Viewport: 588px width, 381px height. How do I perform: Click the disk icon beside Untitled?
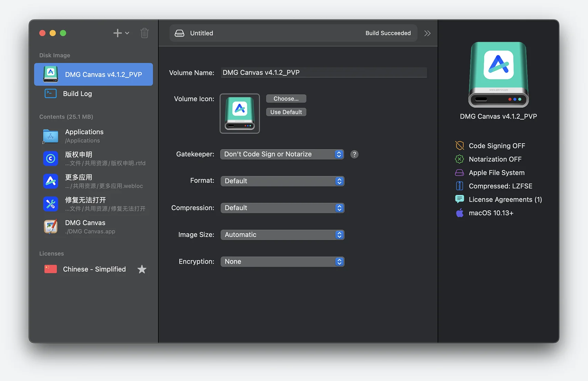coord(180,33)
